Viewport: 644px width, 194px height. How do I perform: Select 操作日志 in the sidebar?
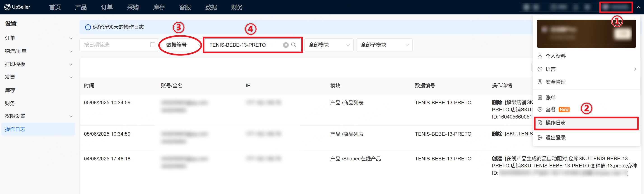coord(38,129)
